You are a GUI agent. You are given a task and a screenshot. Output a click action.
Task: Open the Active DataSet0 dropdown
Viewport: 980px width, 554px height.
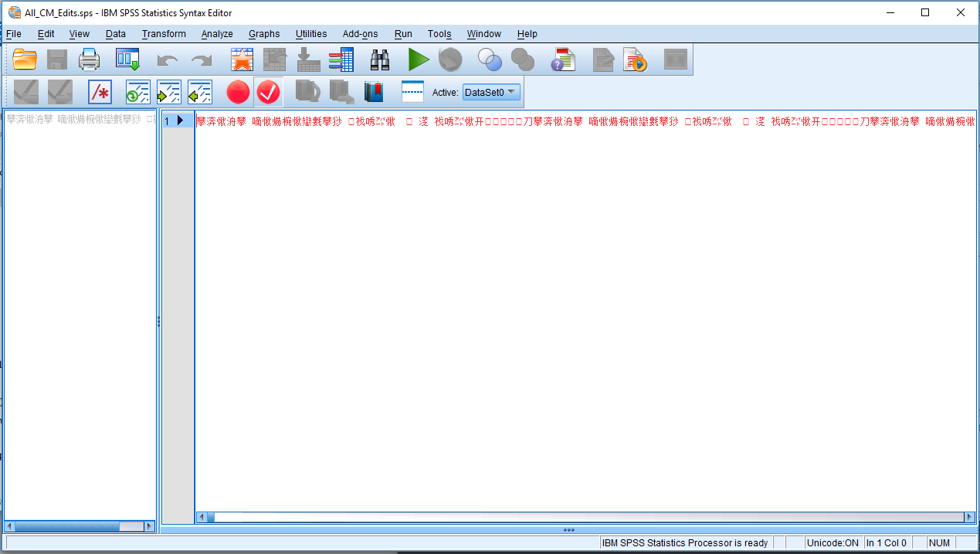pos(491,93)
